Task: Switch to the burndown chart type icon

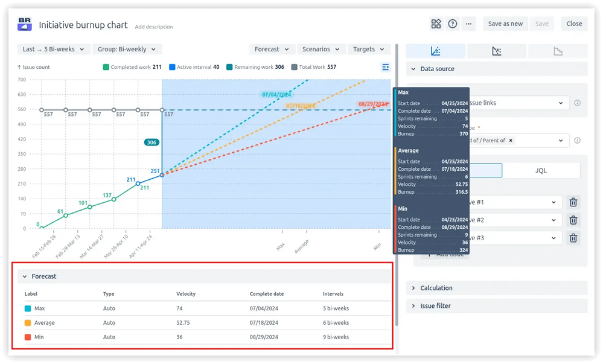Action: [496, 51]
